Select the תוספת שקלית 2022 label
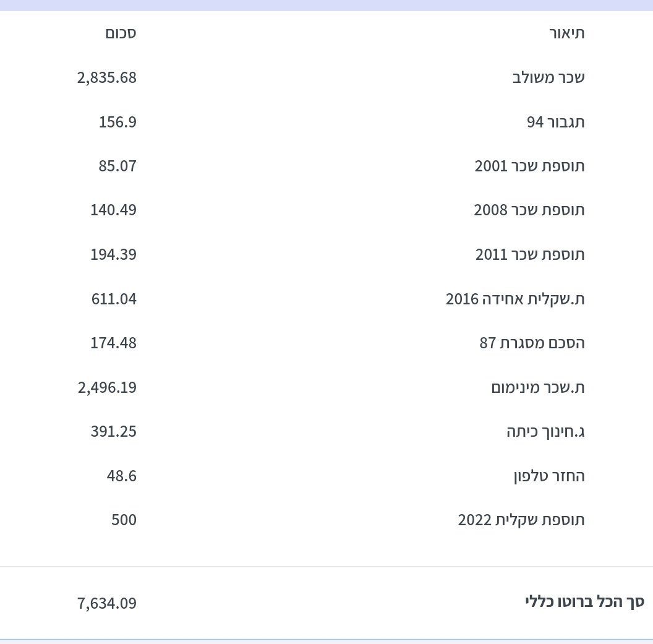This screenshot has height=644, width=653. (521, 520)
